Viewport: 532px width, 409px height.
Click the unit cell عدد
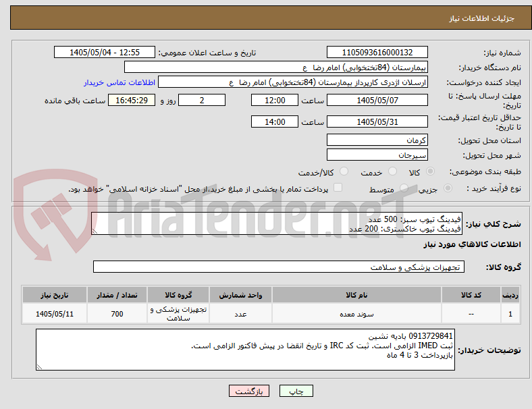click(240, 314)
